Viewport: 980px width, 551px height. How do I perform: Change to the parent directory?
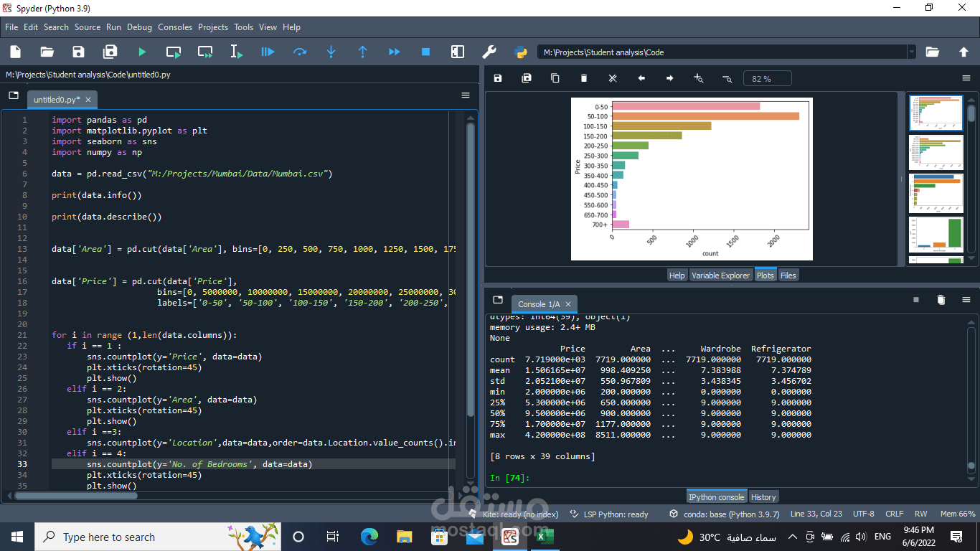[x=963, y=52]
